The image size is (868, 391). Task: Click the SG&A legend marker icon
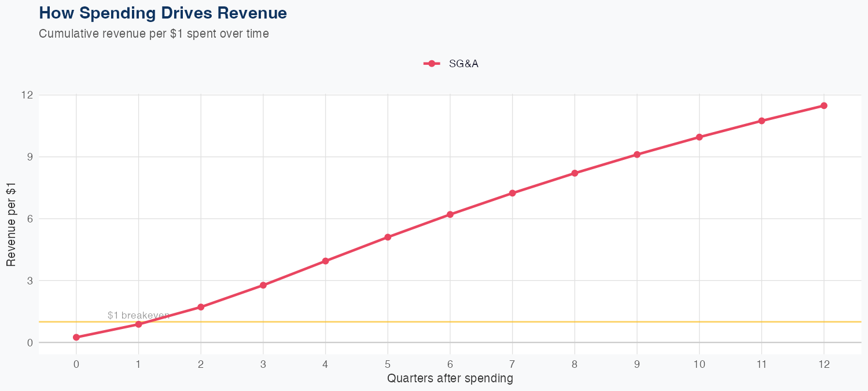pyautogui.click(x=432, y=64)
